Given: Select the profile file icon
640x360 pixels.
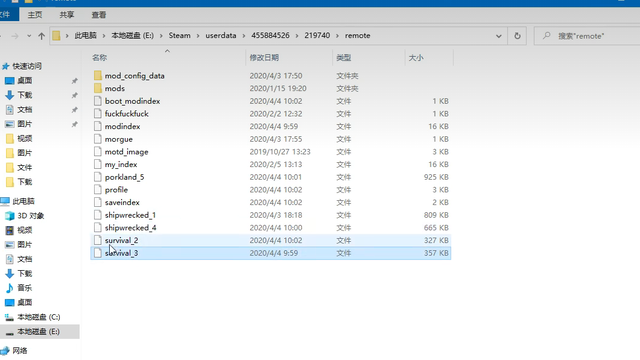Looking at the screenshot, I should pyautogui.click(x=98, y=189).
